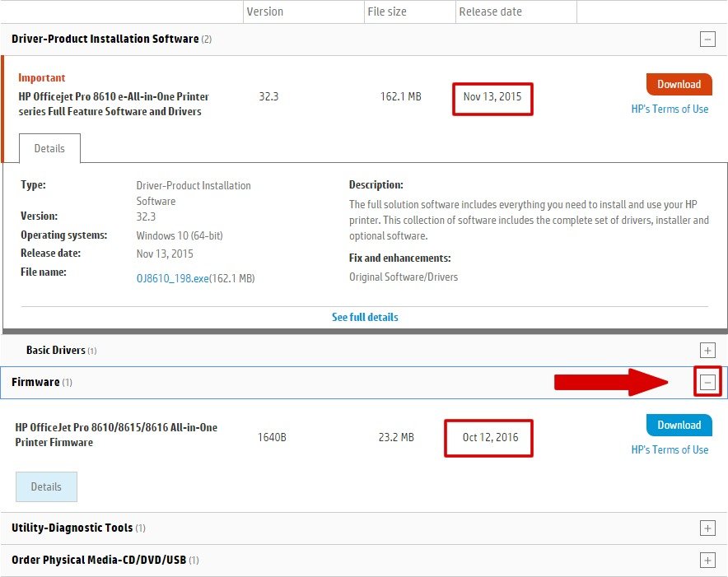
Task: Download the OfficeJet Pro 8610 printer firmware
Action: pyautogui.click(x=679, y=425)
